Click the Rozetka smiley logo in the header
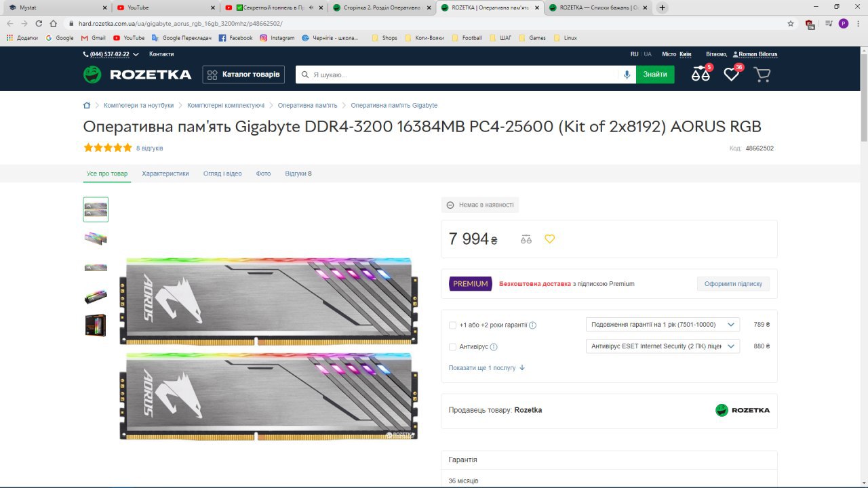This screenshot has width=868, height=488. [x=92, y=75]
